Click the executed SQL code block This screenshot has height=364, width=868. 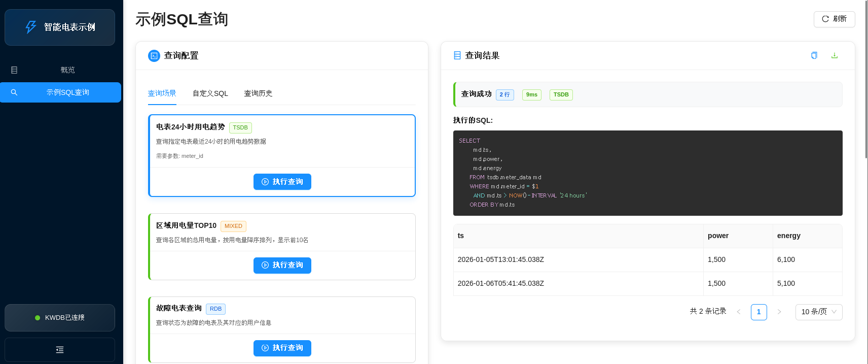click(x=648, y=173)
